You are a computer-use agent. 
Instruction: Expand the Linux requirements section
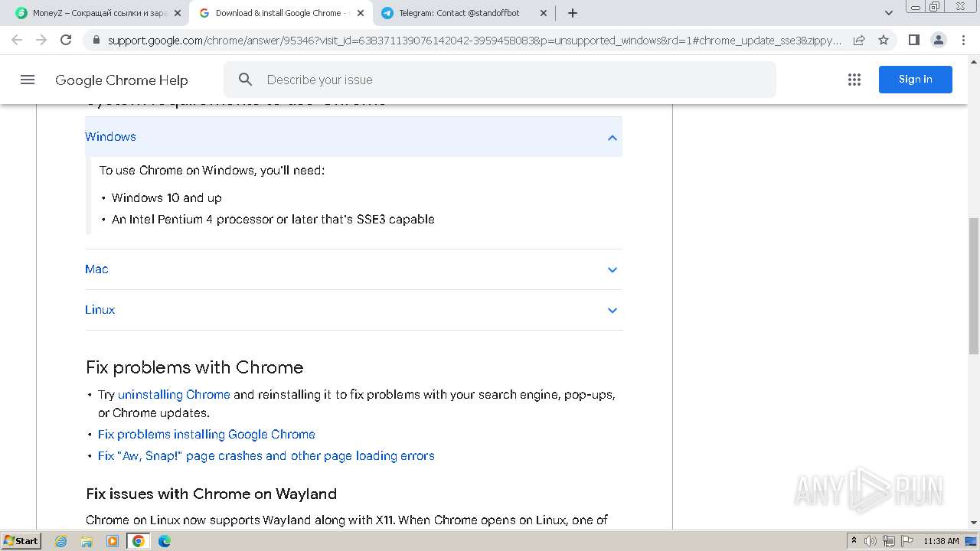612,310
